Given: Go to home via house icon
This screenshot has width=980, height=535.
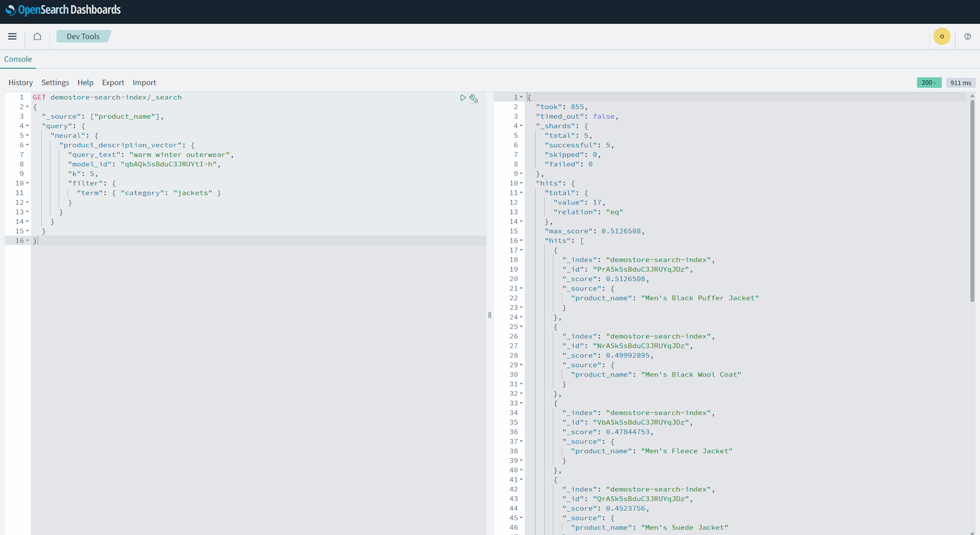Looking at the screenshot, I should click(37, 36).
